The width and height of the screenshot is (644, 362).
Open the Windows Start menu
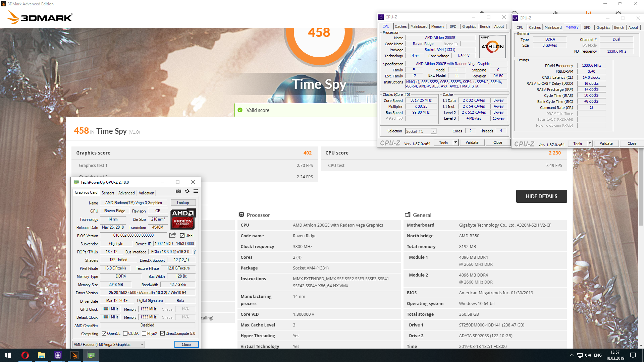(8, 355)
